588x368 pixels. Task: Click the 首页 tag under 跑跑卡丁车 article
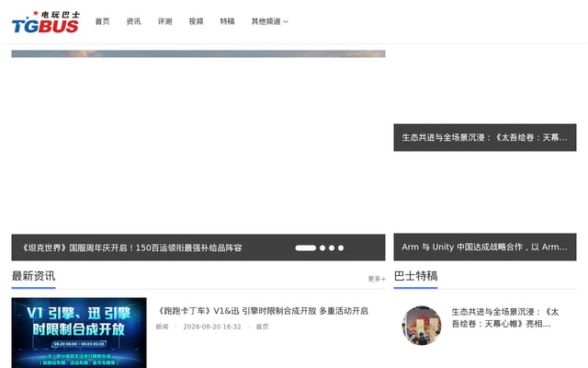click(262, 327)
